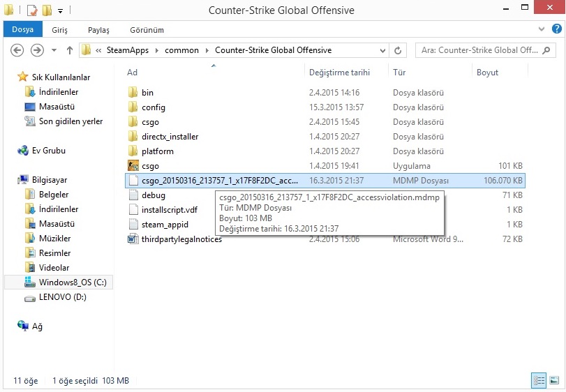Viewport: 566px width, 392px height.
Task: Open İndirilenler under Bilgisayar
Action: 59,209
